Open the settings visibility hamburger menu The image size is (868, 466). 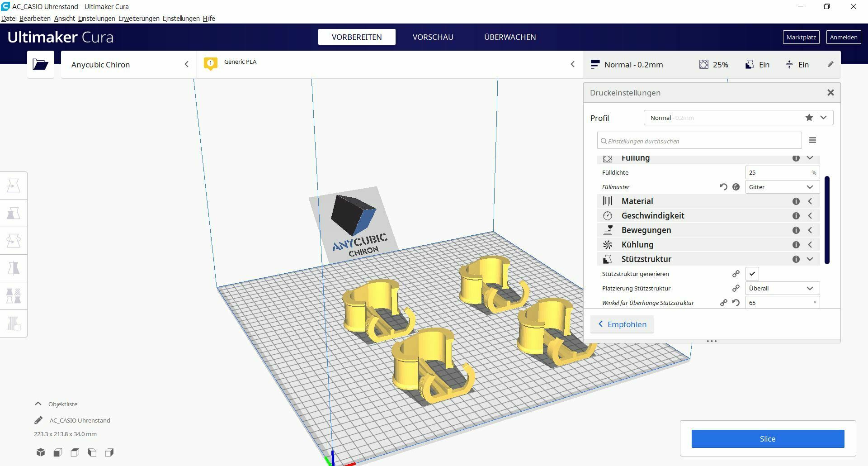[x=812, y=140]
